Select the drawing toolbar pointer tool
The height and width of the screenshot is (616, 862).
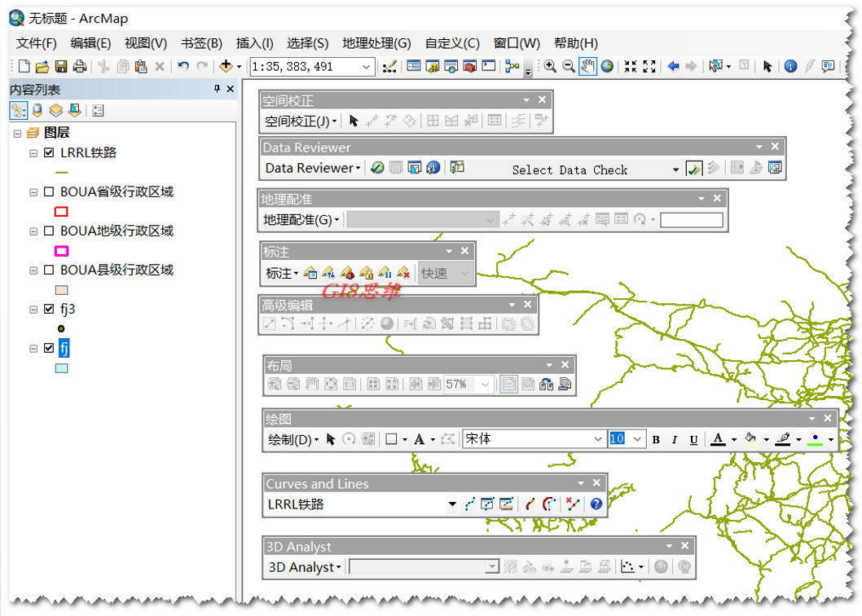point(331,439)
